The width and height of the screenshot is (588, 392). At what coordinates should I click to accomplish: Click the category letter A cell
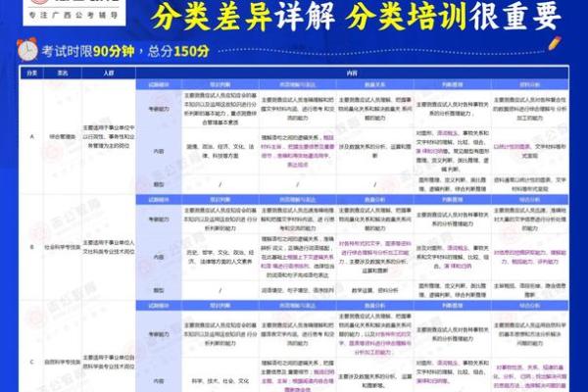[32, 136]
